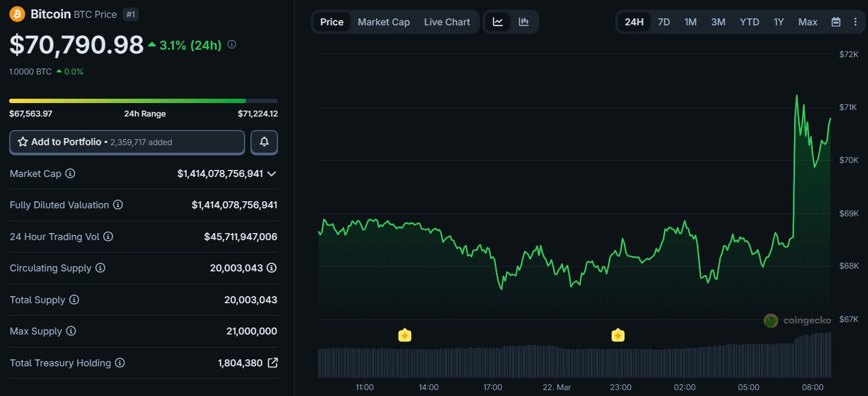Click Add to Portfolio button
Viewport: 868px width, 396px height.
[127, 142]
